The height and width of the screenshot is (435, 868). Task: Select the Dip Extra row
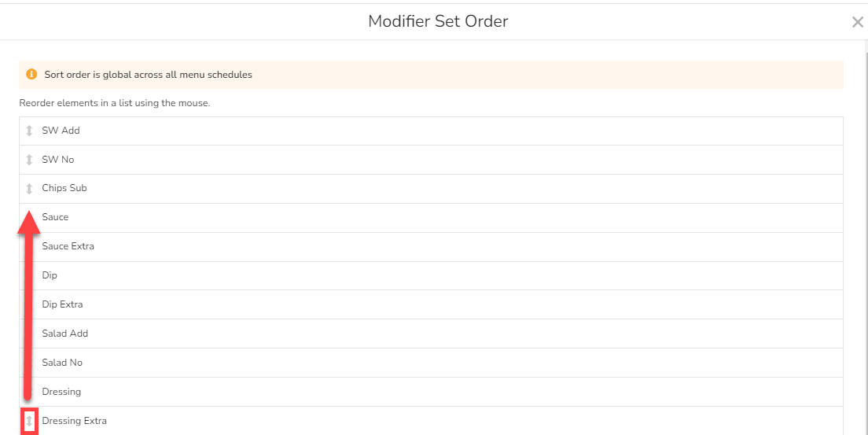(62, 304)
